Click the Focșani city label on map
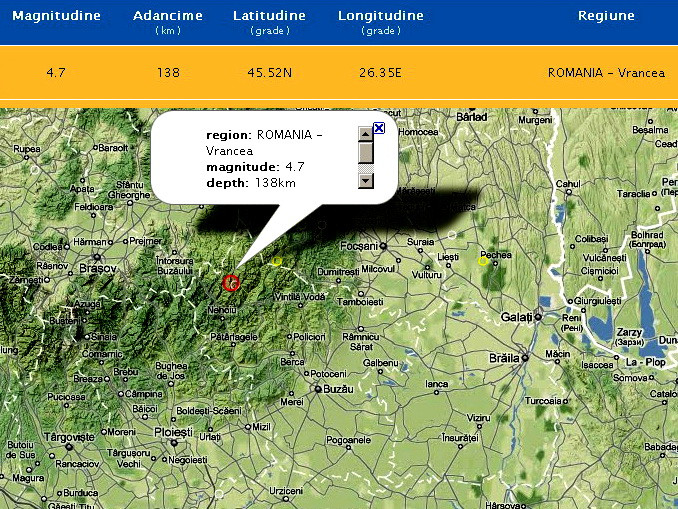678x509 pixels. [x=359, y=246]
